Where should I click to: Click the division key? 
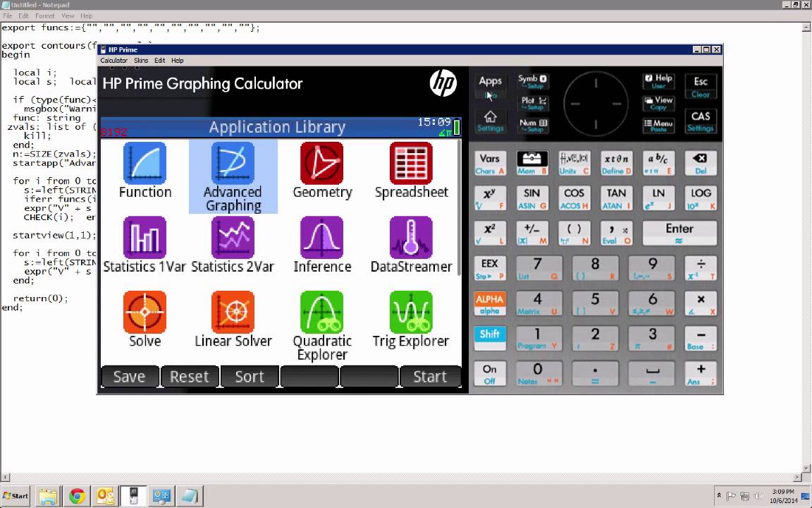click(x=701, y=268)
